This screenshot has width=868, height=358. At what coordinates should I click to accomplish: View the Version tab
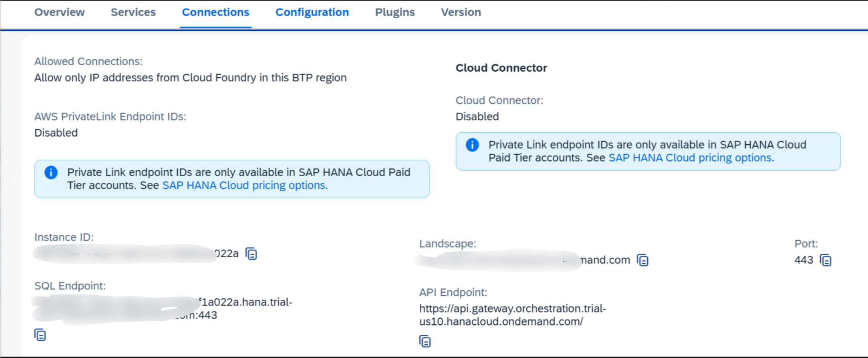tap(461, 12)
